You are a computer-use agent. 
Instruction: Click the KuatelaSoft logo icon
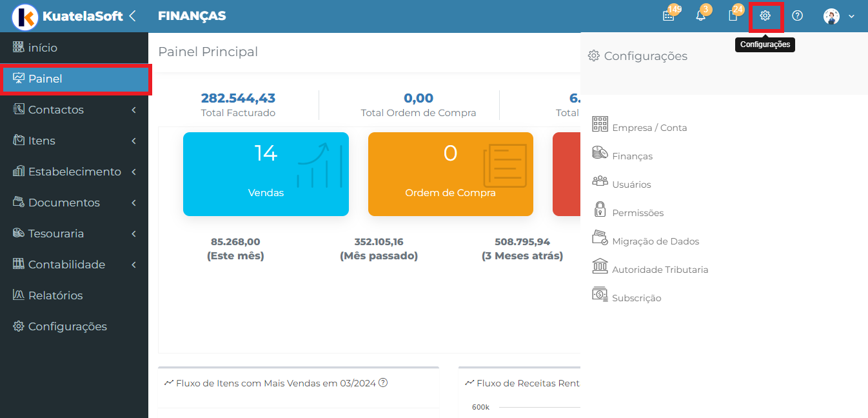tap(26, 16)
